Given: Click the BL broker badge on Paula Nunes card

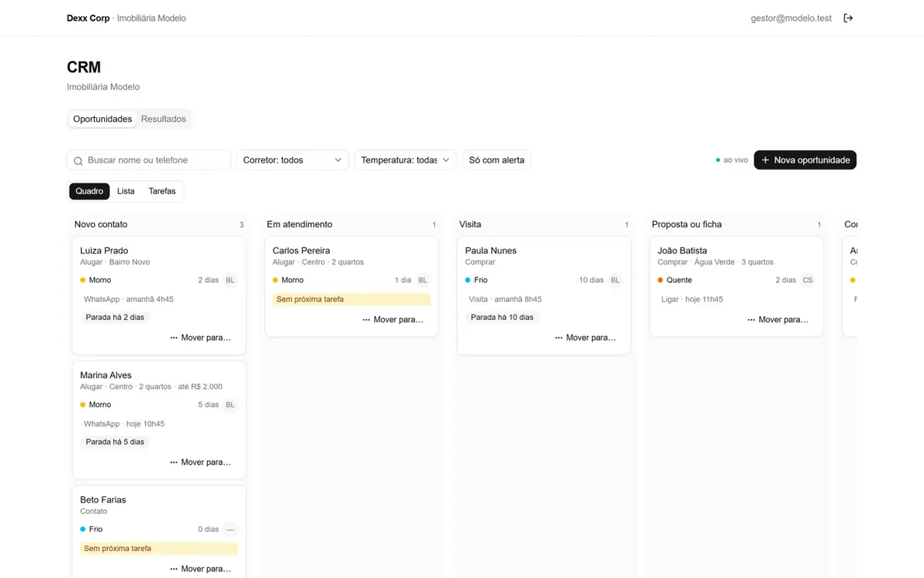Looking at the screenshot, I should 615,281.
